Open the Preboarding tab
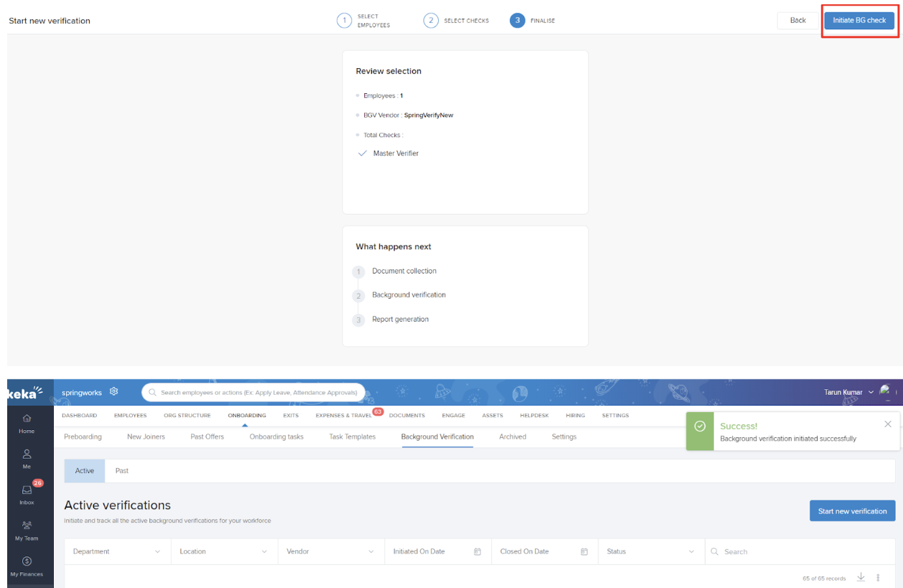903x588 pixels. point(83,437)
